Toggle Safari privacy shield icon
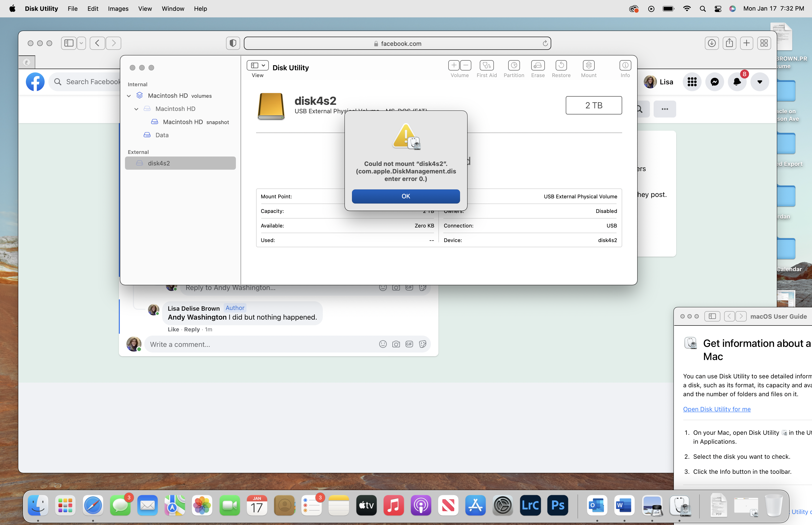The height and width of the screenshot is (525, 812). (x=233, y=43)
